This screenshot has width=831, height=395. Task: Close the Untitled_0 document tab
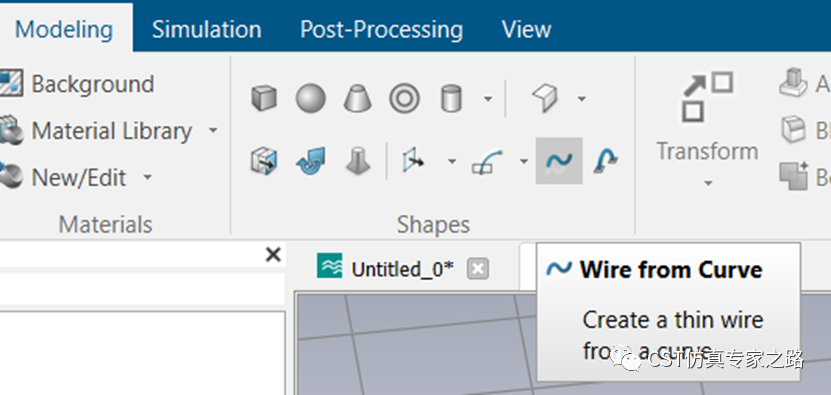pos(478,269)
